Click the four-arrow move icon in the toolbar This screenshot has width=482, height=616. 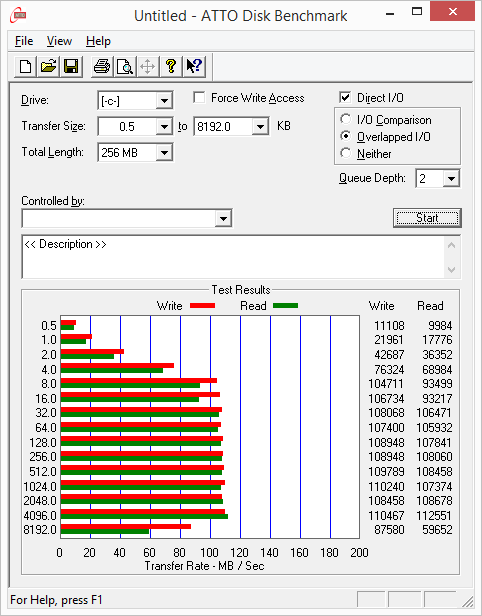tap(148, 66)
